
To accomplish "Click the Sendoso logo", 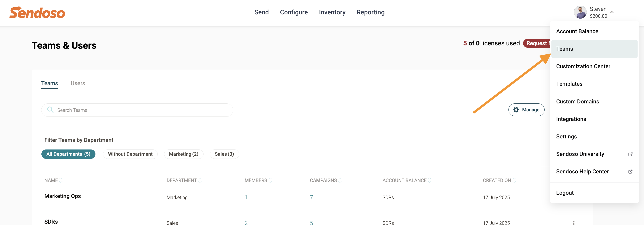I will click(x=37, y=12).
